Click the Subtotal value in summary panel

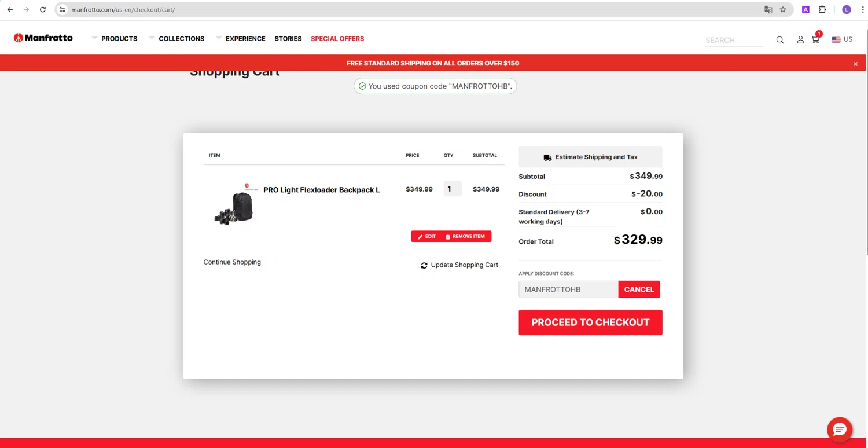(x=646, y=176)
